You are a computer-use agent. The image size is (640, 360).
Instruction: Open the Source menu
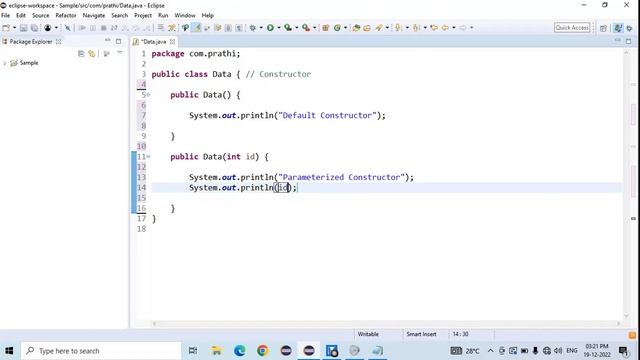(40, 15)
